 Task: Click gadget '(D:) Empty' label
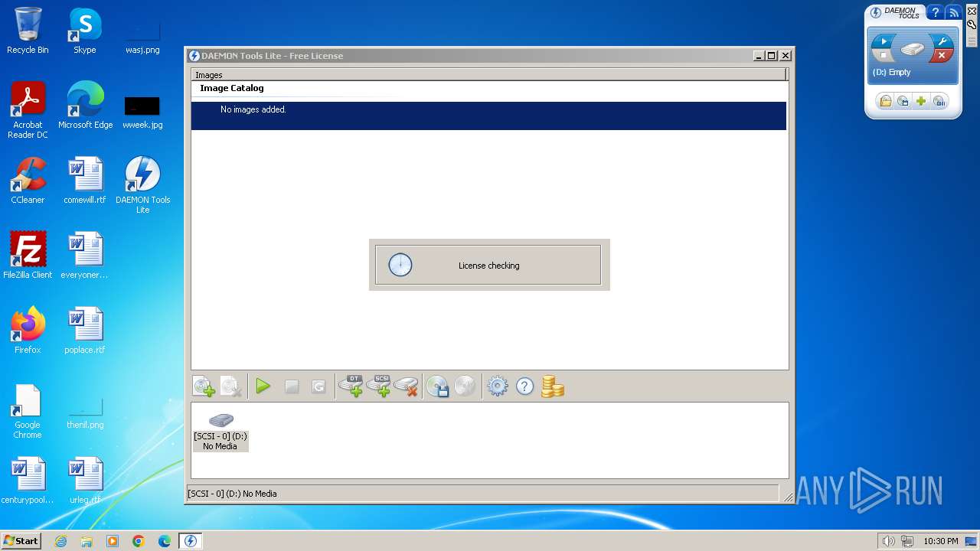[x=892, y=72]
